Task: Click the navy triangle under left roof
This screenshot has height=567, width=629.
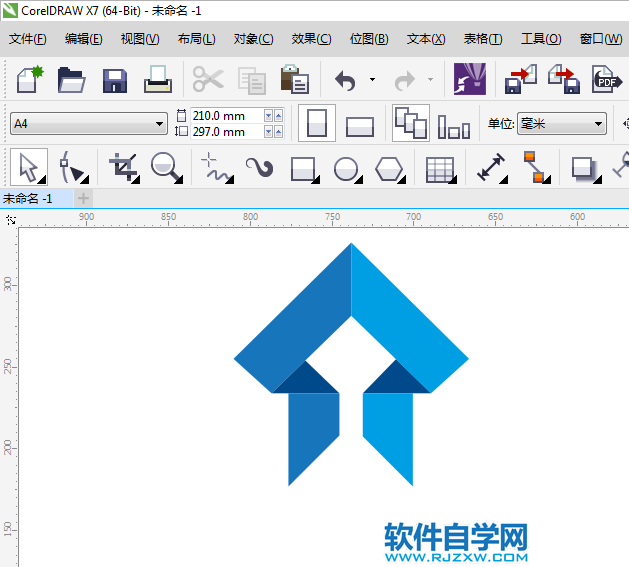Action: click(307, 381)
